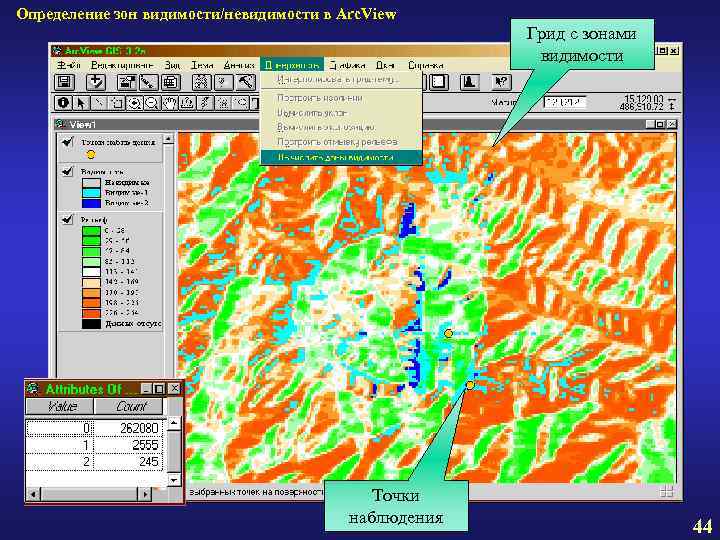Click the Save project floppy disk icon
The image size is (720, 540).
coord(64,83)
